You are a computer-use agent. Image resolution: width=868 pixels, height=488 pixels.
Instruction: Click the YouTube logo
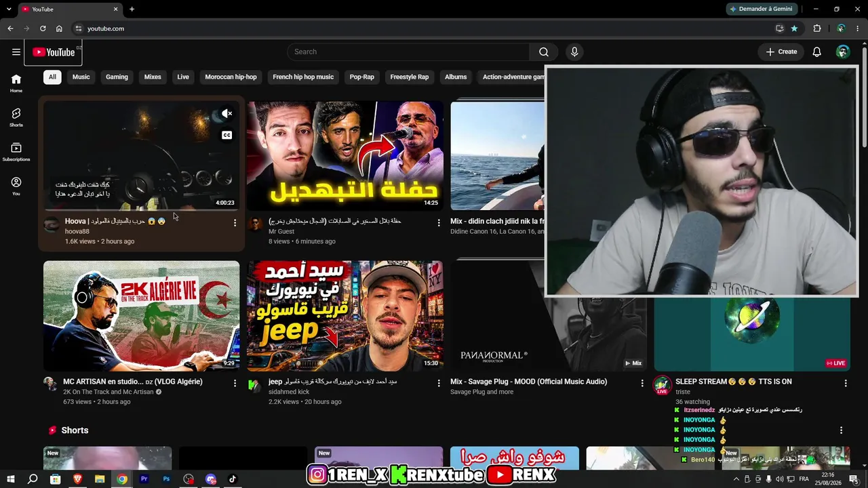tap(54, 52)
